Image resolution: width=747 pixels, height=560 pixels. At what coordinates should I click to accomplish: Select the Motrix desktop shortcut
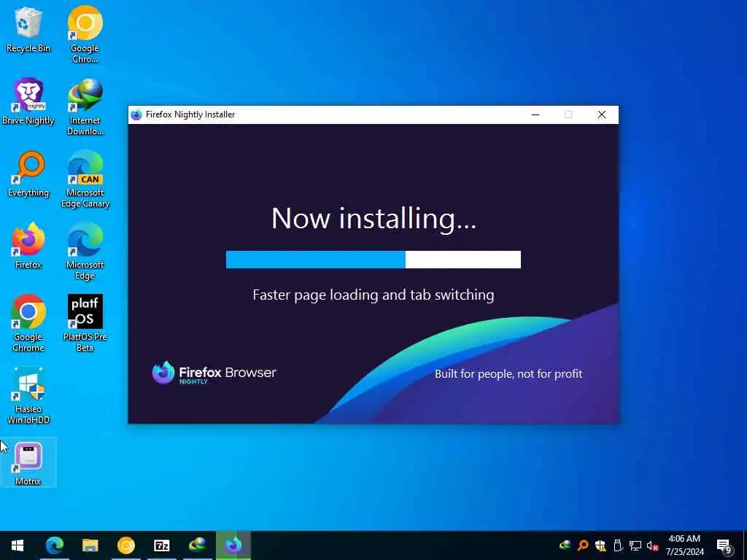click(x=28, y=463)
